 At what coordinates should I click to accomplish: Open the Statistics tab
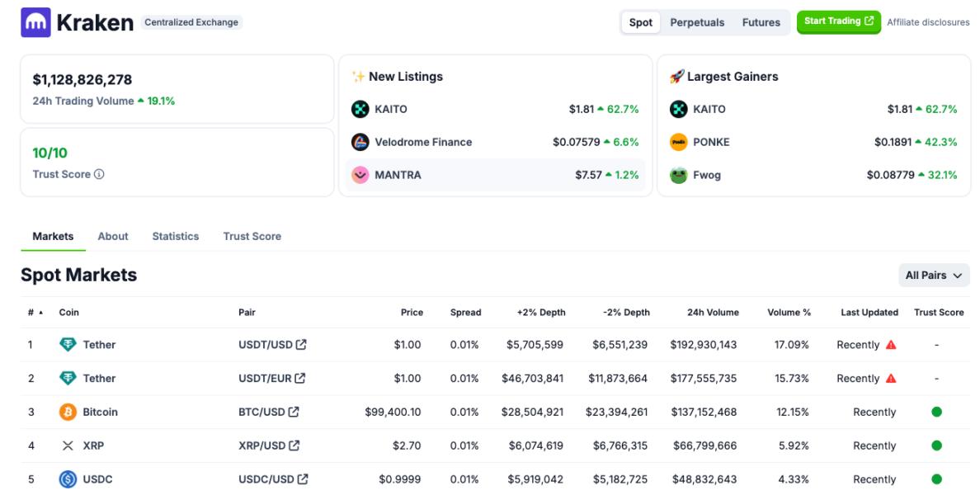(x=176, y=236)
